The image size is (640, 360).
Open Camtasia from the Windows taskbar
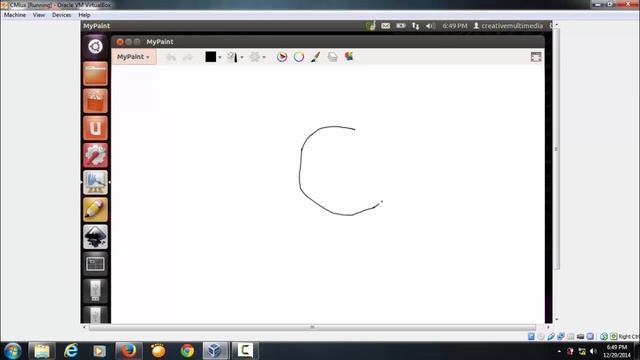coord(244,351)
